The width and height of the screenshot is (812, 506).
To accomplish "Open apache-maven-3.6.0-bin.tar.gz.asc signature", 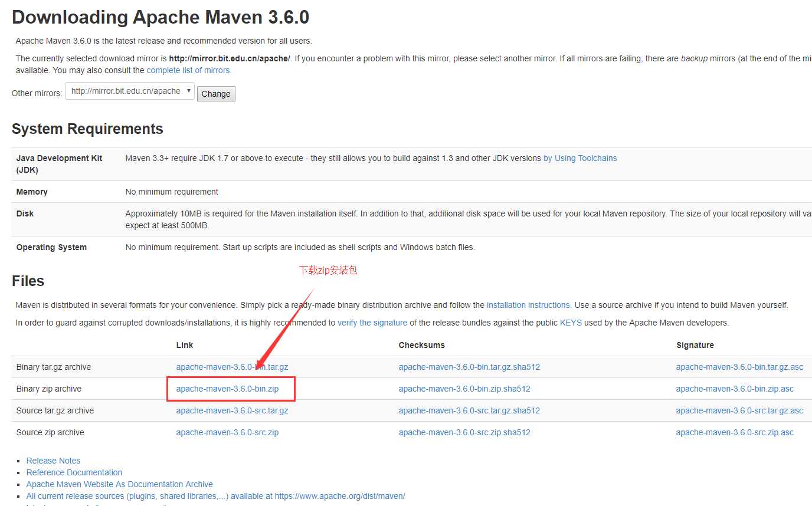I will 739,367.
